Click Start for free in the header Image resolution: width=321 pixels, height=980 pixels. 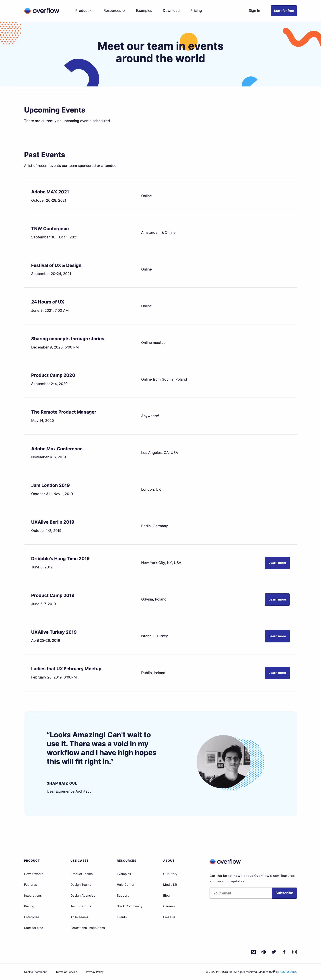pyautogui.click(x=283, y=10)
